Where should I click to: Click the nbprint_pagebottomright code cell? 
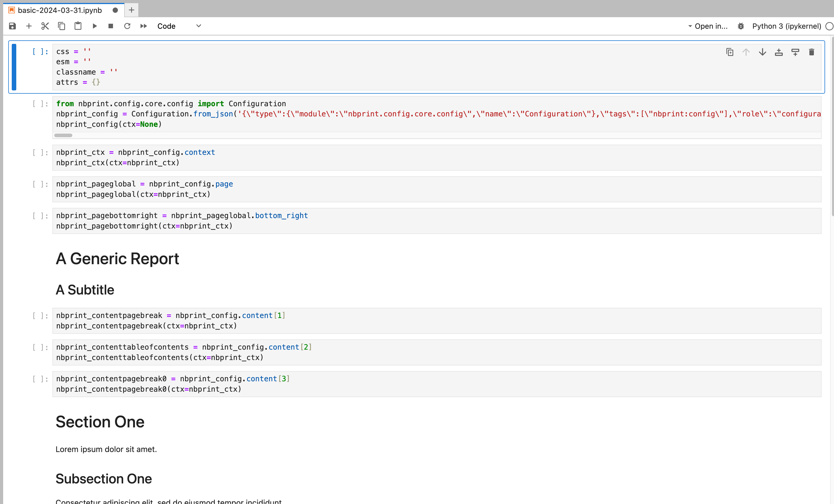pyautogui.click(x=437, y=221)
